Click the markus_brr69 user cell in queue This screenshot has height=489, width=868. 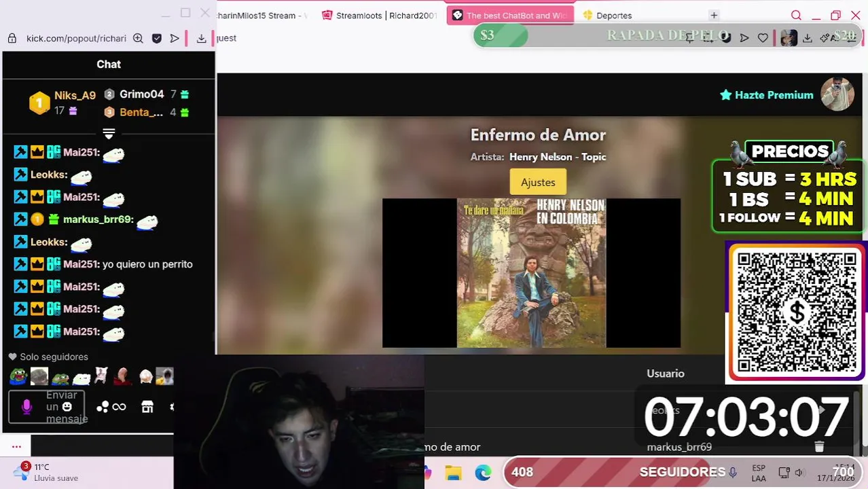coord(679,447)
